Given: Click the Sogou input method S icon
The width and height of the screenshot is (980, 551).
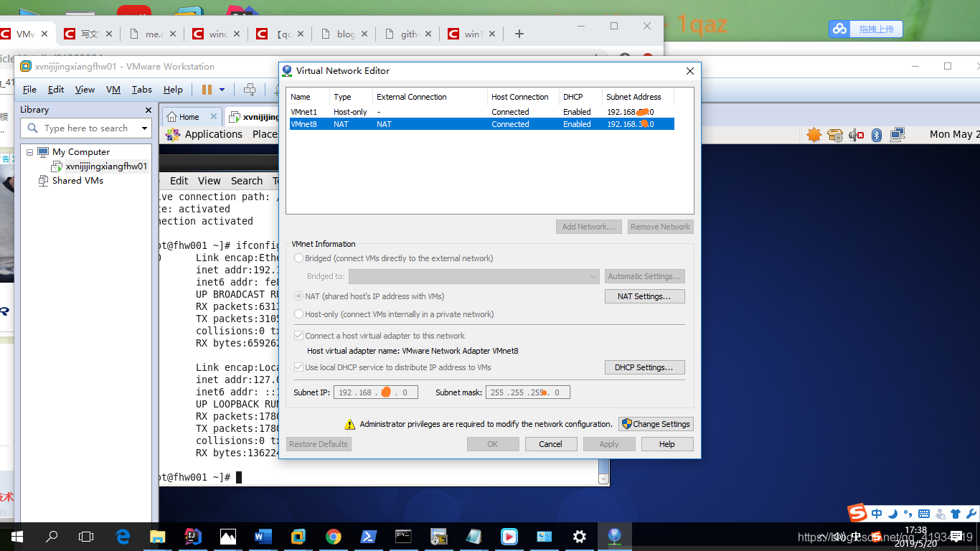Looking at the screenshot, I should [857, 513].
